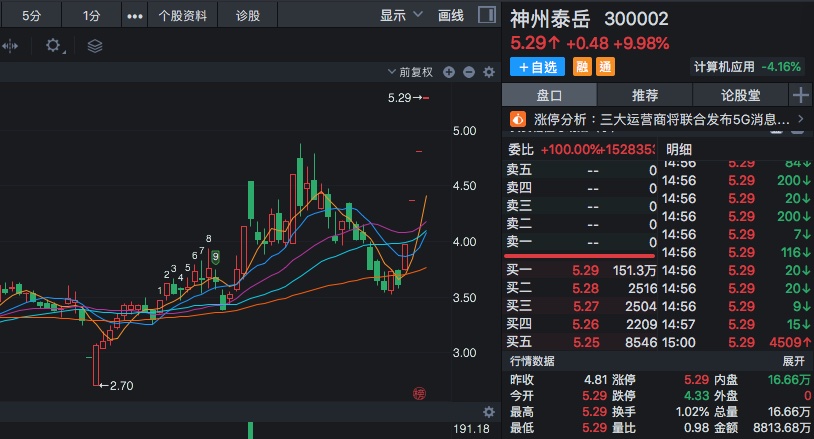Expand the 前复权 adjustment dropdown
Viewport: 814px width, 439px height.
(410, 72)
